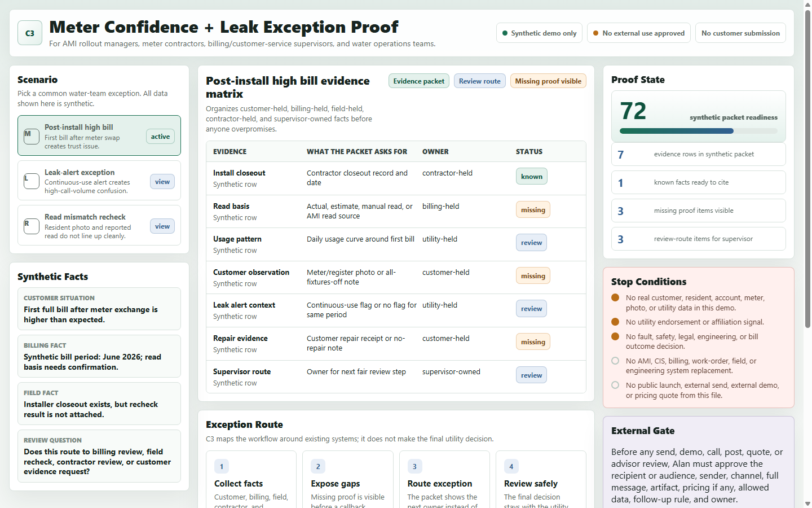Click the EVIDENCE column header
Screen dimensions: 812x508
[230, 152]
